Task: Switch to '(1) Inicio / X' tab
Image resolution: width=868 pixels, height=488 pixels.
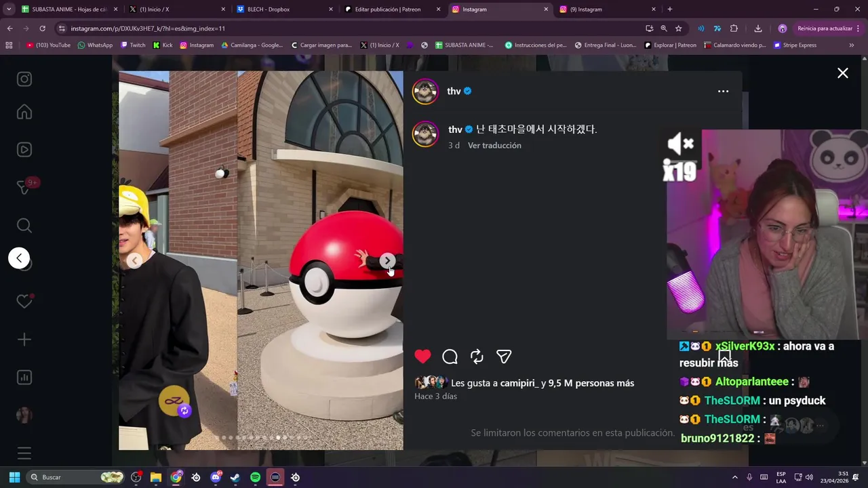Action: pyautogui.click(x=178, y=9)
